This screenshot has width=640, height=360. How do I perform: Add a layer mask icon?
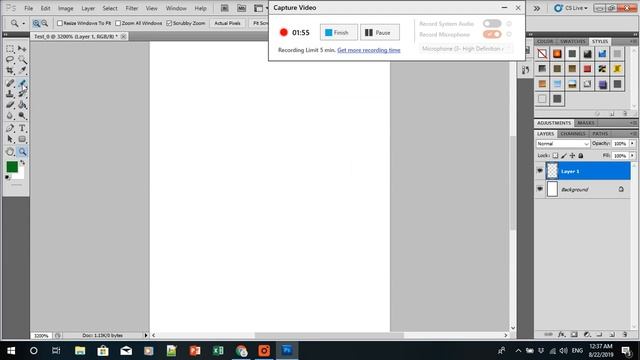click(x=574, y=334)
